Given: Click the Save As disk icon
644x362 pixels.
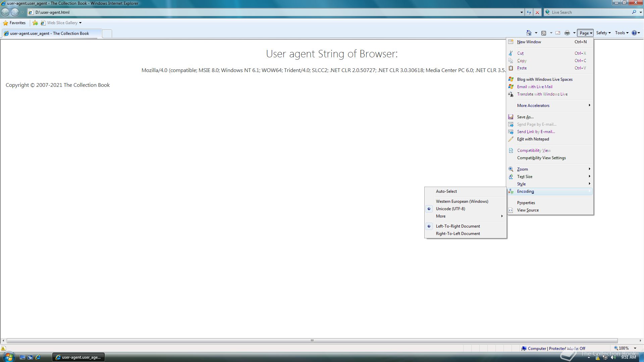Looking at the screenshot, I should pyautogui.click(x=511, y=117).
